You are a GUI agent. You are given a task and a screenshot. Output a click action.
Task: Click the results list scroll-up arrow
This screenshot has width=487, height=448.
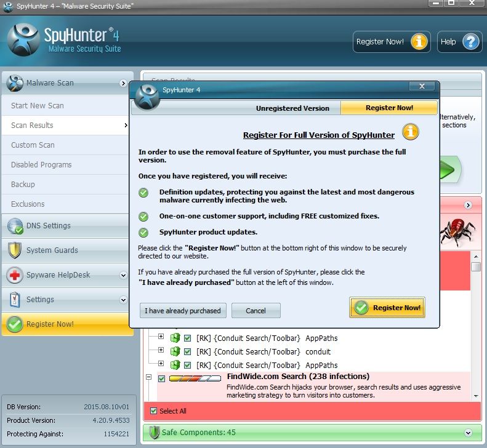(476, 257)
